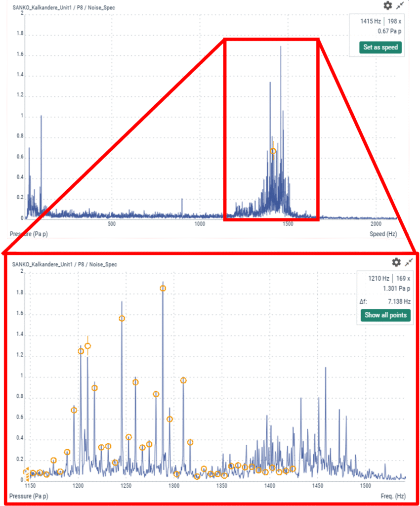Click the selected 1210 Hz harmonic marker
420x506 pixels.
pyautogui.click(x=88, y=346)
